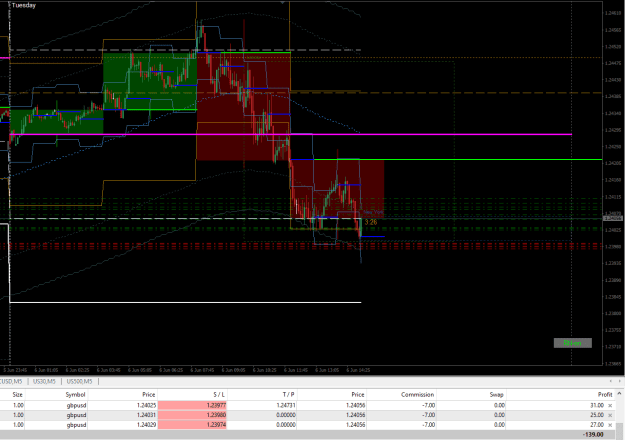Viewport: 625px width, 440px height.
Task: Close the gbpusd position with 25.00 profit
Action: click(610, 415)
